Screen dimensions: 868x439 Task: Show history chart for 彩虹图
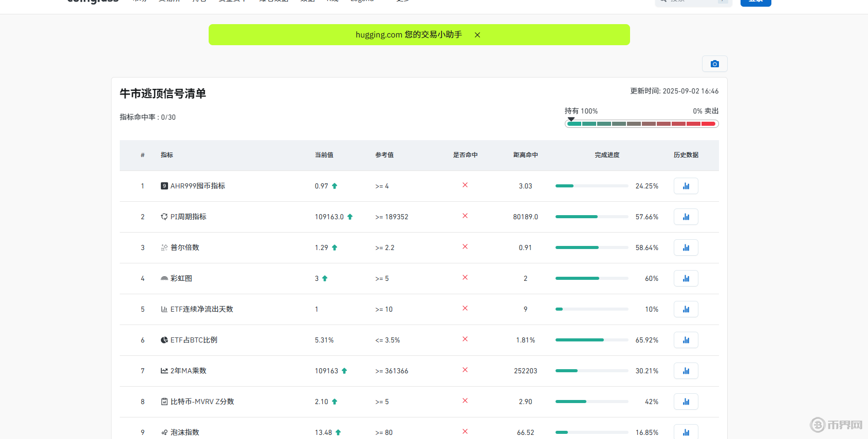point(686,278)
